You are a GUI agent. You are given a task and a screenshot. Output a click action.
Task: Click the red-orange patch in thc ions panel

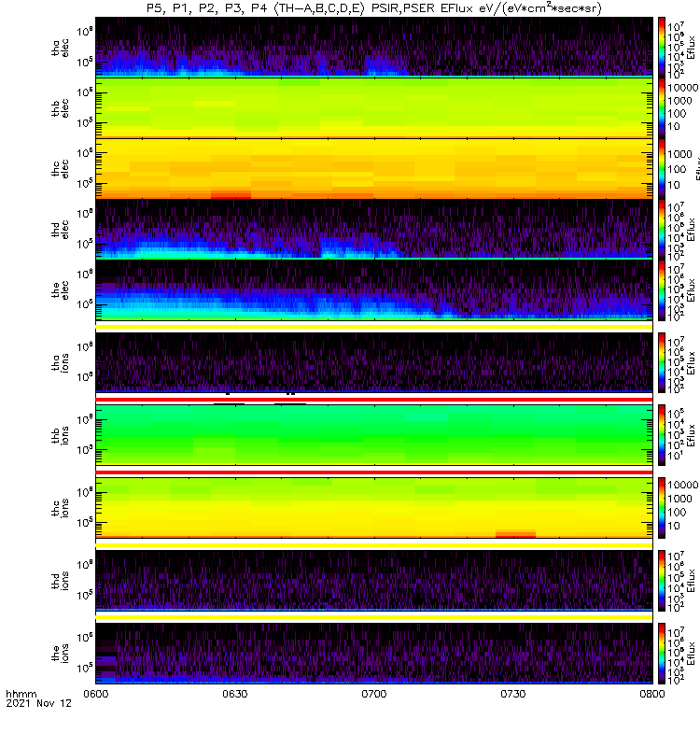click(x=516, y=533)
